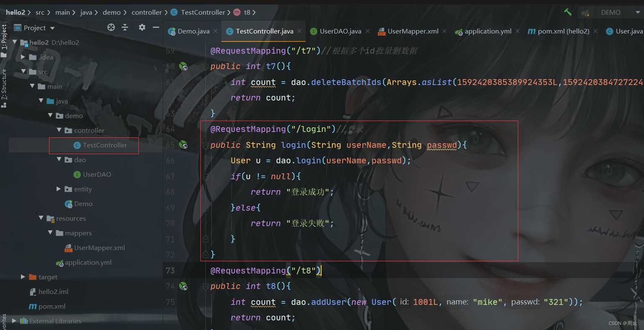
Task: Open the Project view type dropdown
Action: coord(52,28)
